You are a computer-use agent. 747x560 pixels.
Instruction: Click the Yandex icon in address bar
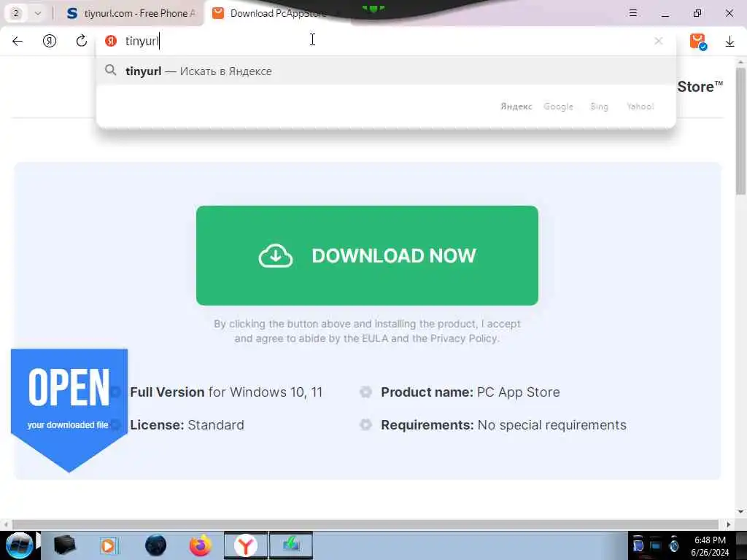click(111, 41)
